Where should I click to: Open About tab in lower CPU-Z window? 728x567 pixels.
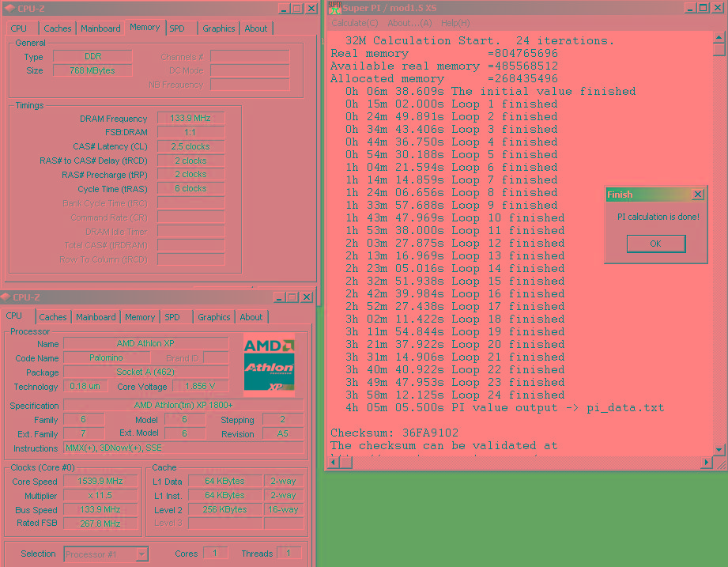point(251,317)
